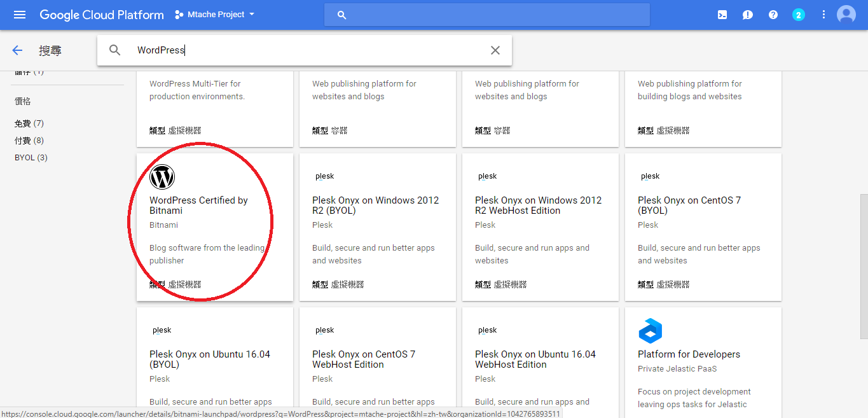
Task: Open the three-dot settings menu
Action: (x=824, y=15)
